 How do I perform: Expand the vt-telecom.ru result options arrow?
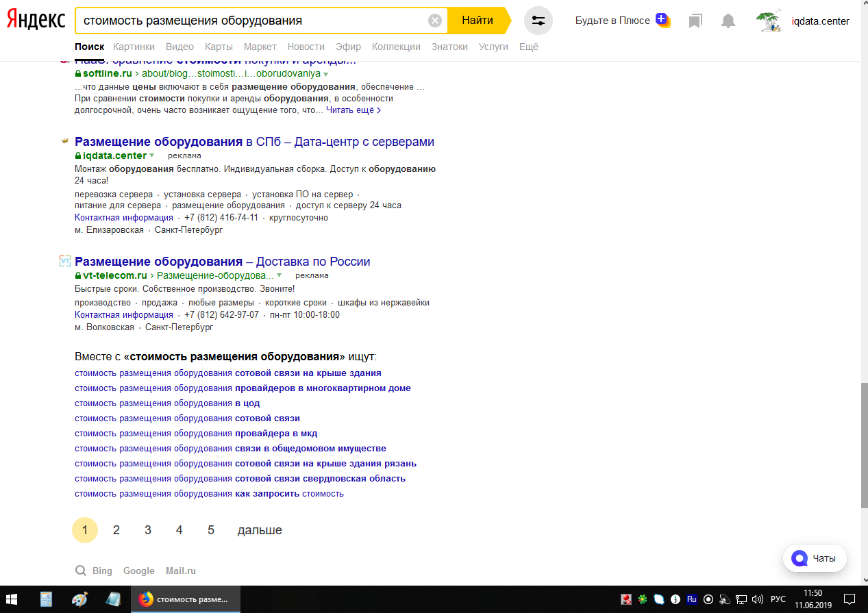pyautogui.click(x=280, y=276)
